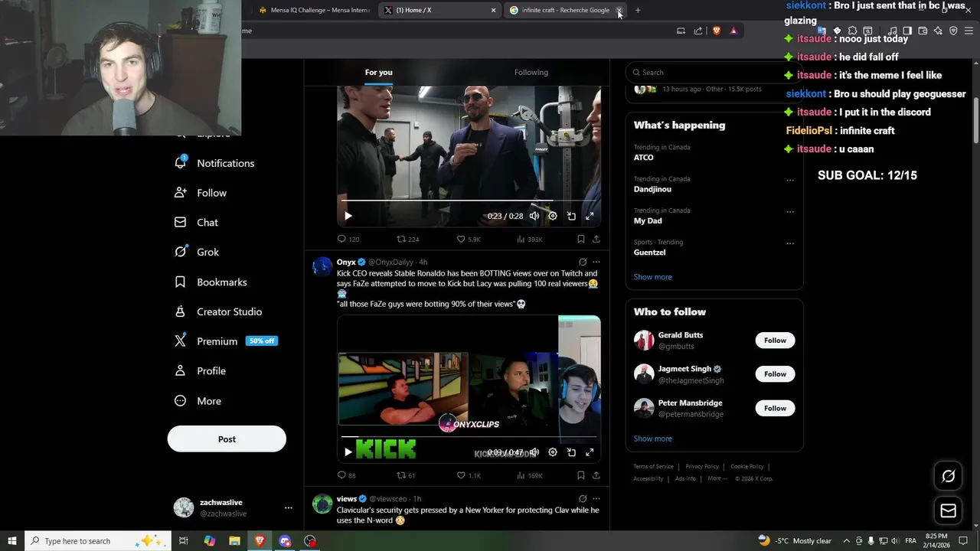
Task: Open the Premium page in the sidebar
Action: 226,341
